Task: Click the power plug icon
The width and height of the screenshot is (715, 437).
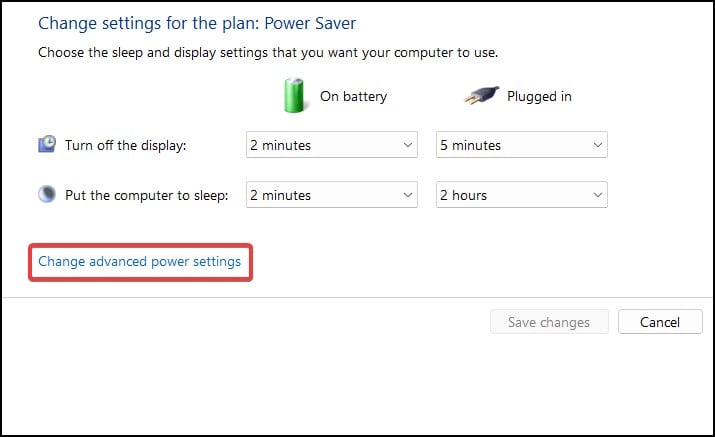Action: pos(482,95)
